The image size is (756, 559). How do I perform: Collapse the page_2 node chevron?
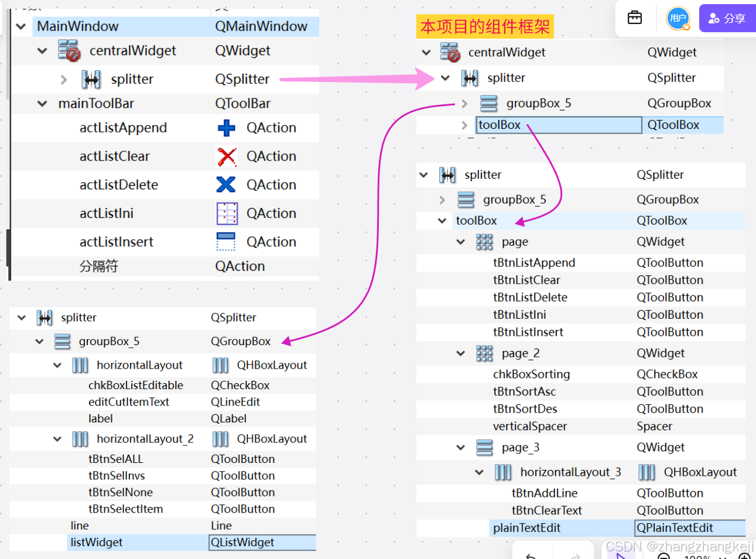461,353
